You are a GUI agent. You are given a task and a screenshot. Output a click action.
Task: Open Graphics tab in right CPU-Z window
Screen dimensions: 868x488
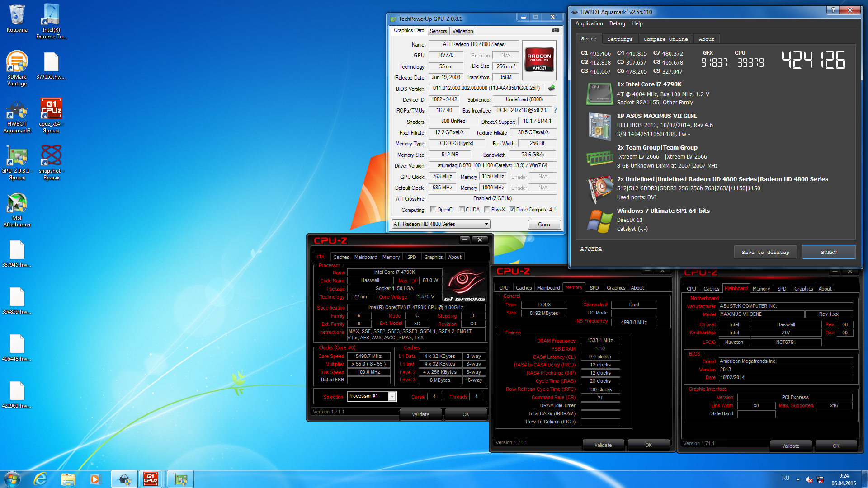pos(803,289)
